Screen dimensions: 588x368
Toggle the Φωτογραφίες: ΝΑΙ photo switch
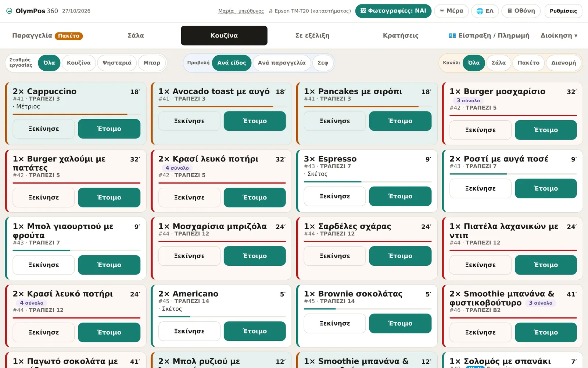tap(393, 11)
